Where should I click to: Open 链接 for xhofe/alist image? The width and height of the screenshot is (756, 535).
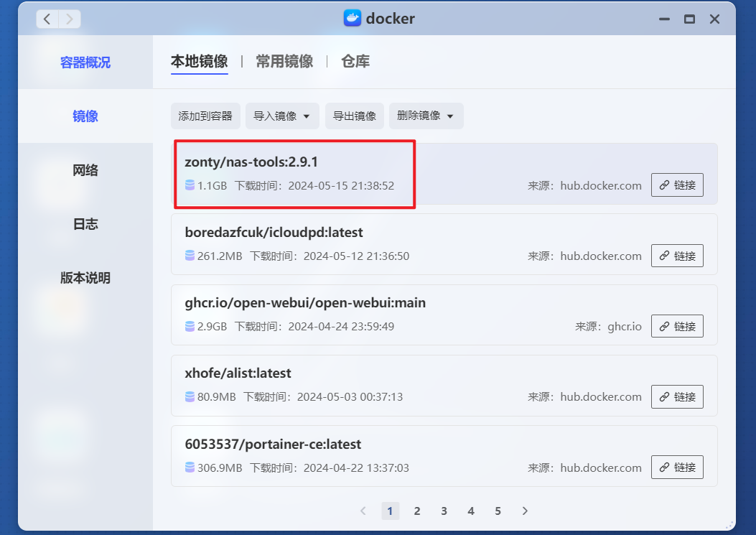[677, 396]
